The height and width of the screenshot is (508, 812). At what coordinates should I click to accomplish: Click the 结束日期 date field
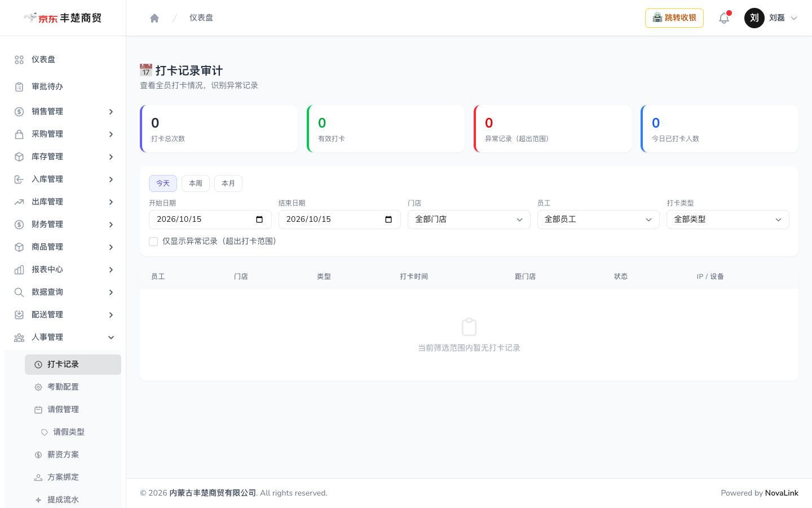(x=339, y=220)
